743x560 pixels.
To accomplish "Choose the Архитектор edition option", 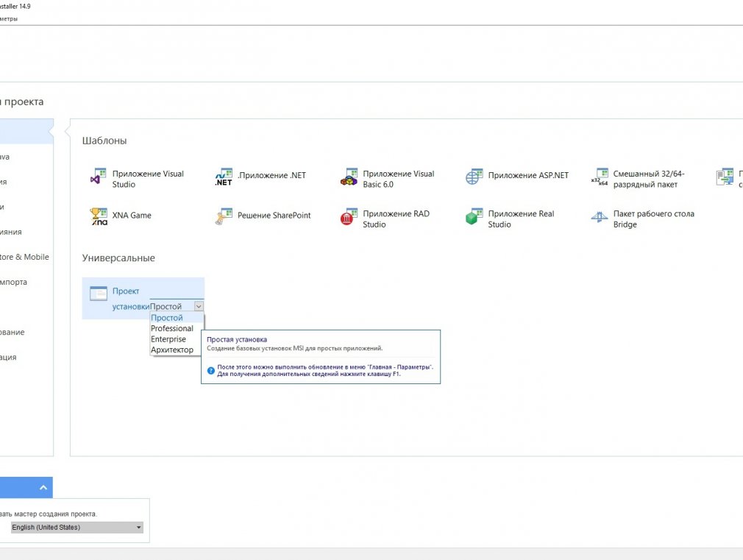I will (x=177, y=350).
